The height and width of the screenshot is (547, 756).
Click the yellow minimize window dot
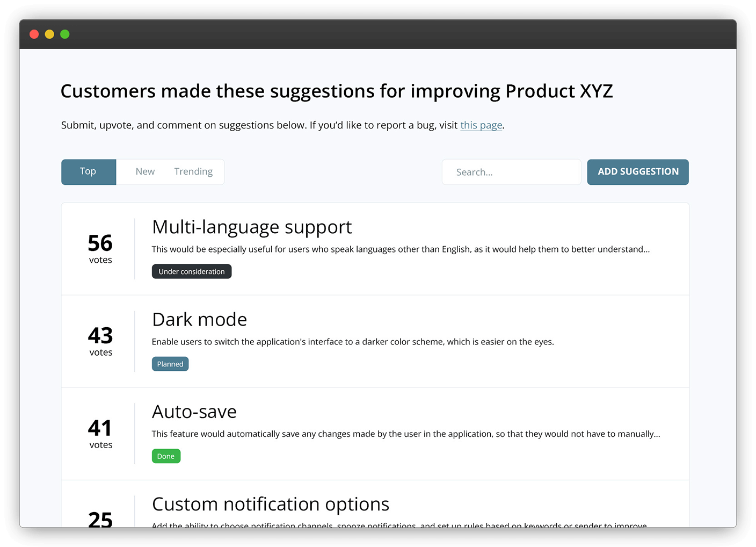49,34
